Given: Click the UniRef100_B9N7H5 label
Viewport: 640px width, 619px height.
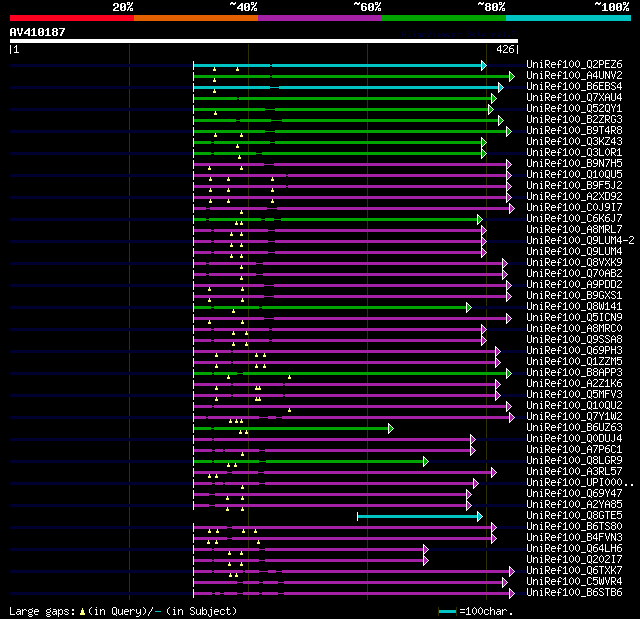Looking at the screenshot, I should (574, 164).
